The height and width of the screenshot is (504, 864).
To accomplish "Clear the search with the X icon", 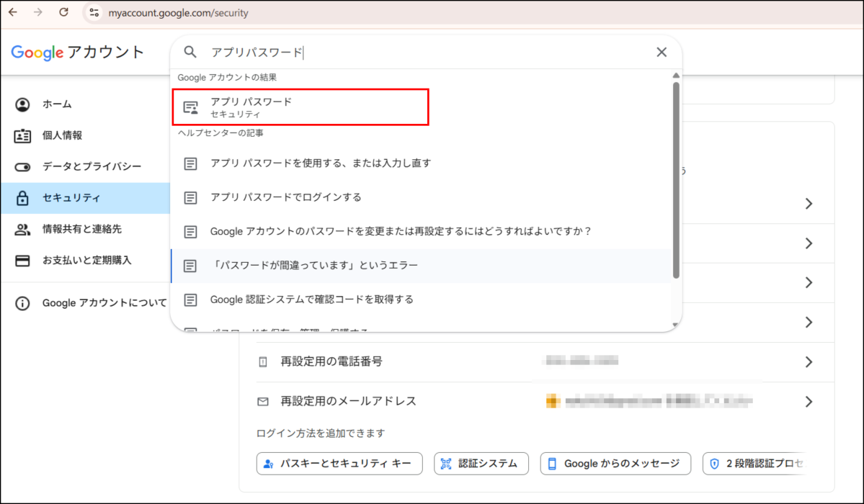I will 662,52.
